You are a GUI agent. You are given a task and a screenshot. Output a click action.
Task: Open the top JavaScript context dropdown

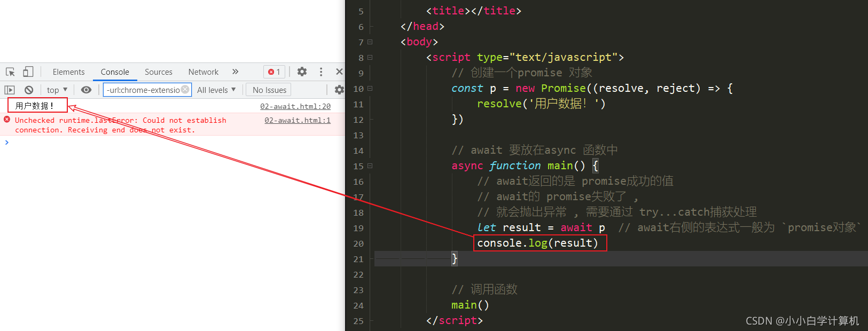pos(57,90)
